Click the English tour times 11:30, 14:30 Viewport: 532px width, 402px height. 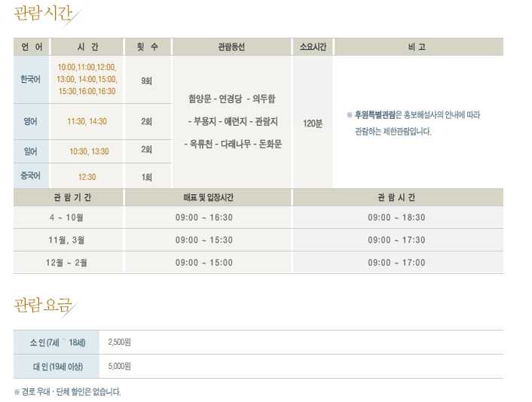click(87, 121)
